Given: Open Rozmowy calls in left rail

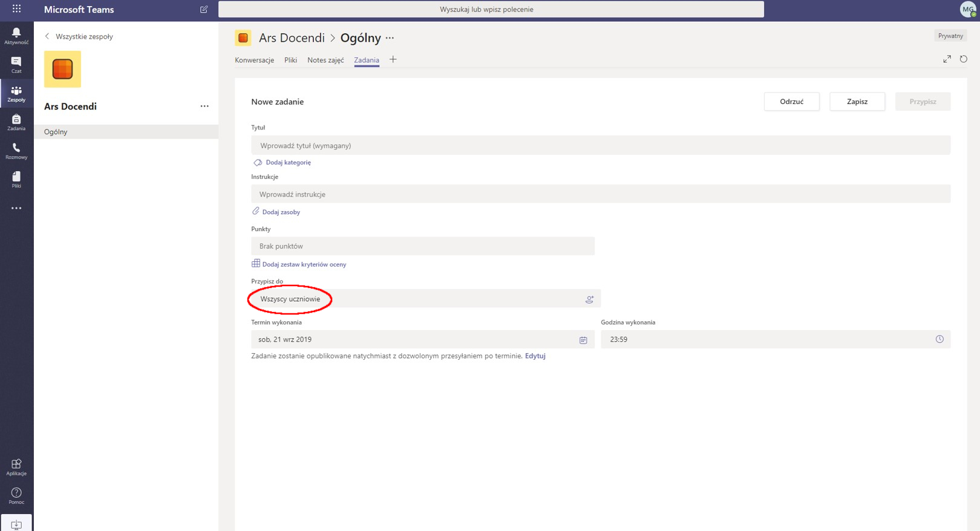Looking at the screenshot, I should coord(16,151).
